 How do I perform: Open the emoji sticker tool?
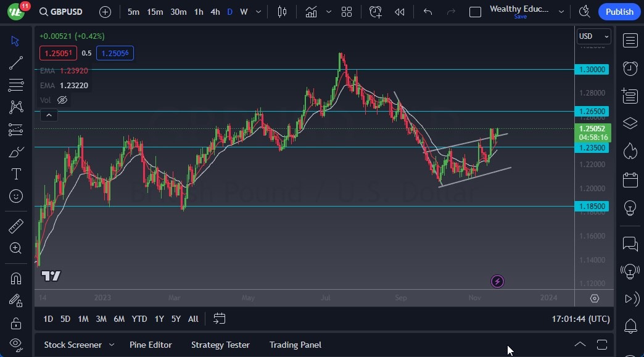(x=16, y=196)
